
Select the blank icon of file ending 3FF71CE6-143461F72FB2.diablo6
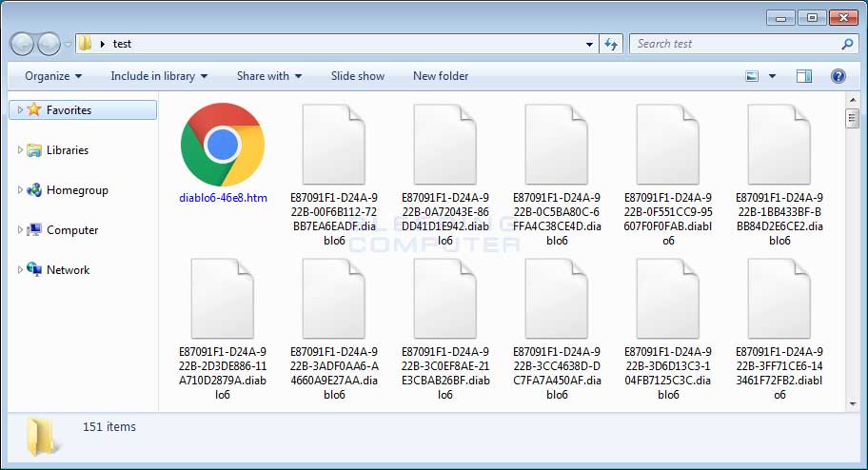779,299
